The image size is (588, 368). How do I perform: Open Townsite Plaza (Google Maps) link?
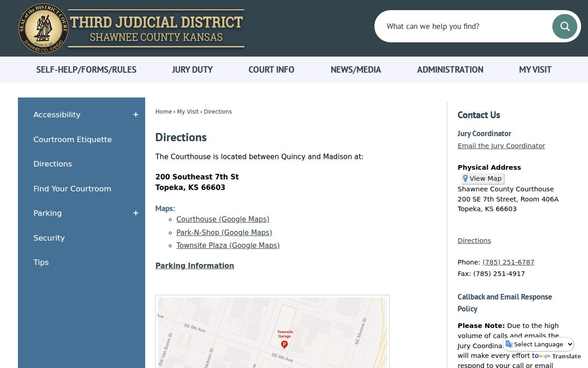228,245
